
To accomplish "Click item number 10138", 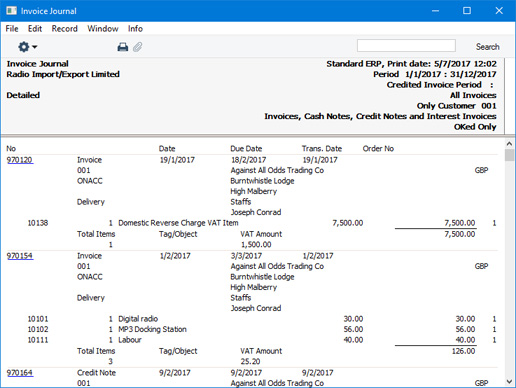I will pos(38,223).
